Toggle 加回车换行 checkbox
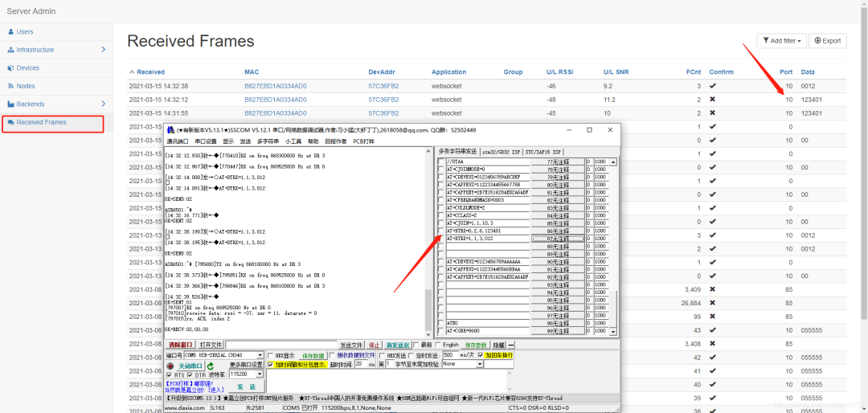The width and height of the screenshot is (868, 413). [481, 355]
